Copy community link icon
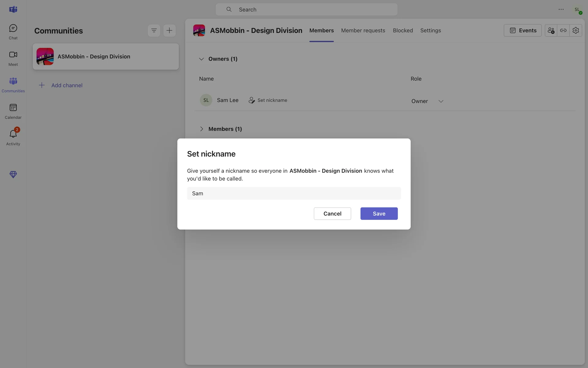Image resolution: width=588 pixels, height=368 pixels. pos(563,30)
